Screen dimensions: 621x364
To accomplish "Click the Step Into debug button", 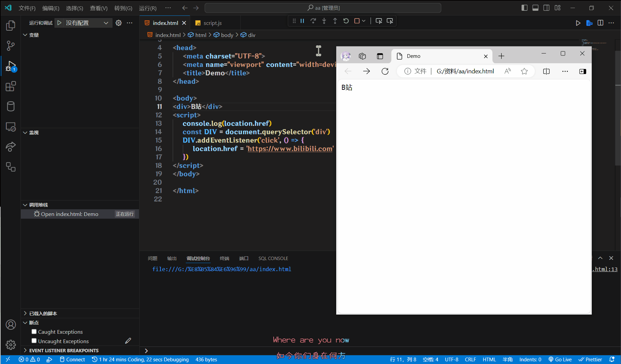I will click(324, 21).
